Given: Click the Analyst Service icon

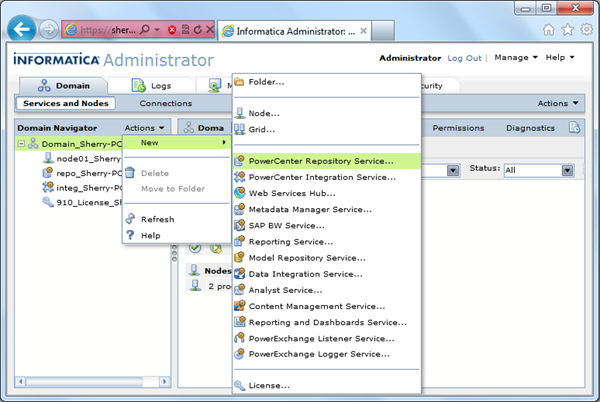Looking at the screenshot, I should click(x=240, y=290).
